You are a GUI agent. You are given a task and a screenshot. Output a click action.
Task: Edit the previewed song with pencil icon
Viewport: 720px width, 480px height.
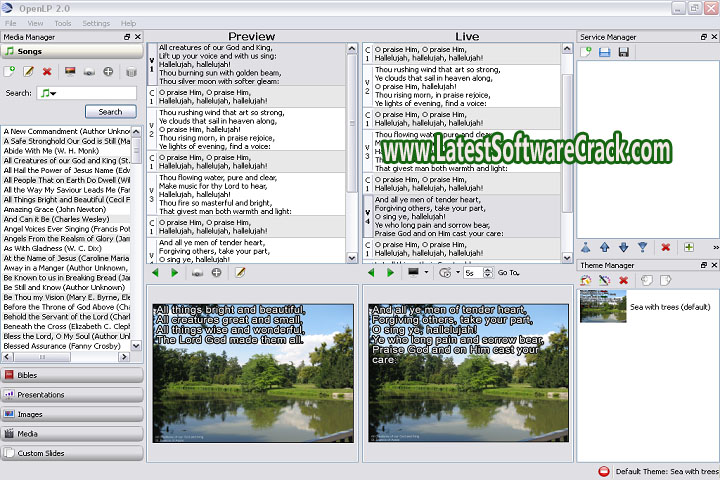click(x=240, y=272)
